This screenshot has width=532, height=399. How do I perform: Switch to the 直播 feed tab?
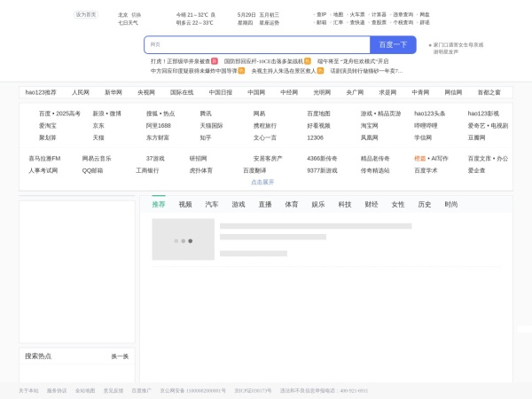[x=265, y=204]
